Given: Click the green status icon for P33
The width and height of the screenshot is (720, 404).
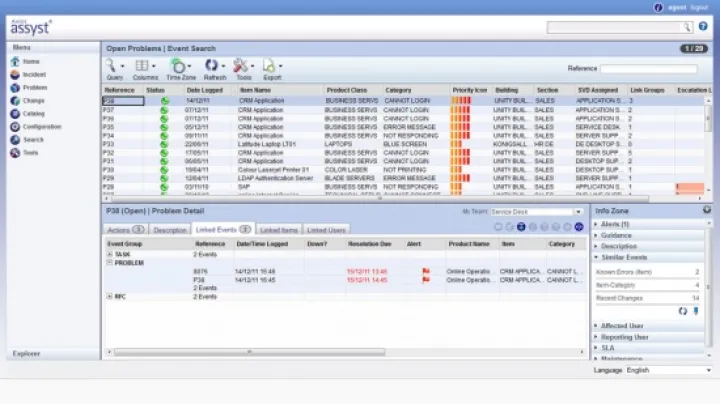Looking at the screenshot, I should coord(164,144).
